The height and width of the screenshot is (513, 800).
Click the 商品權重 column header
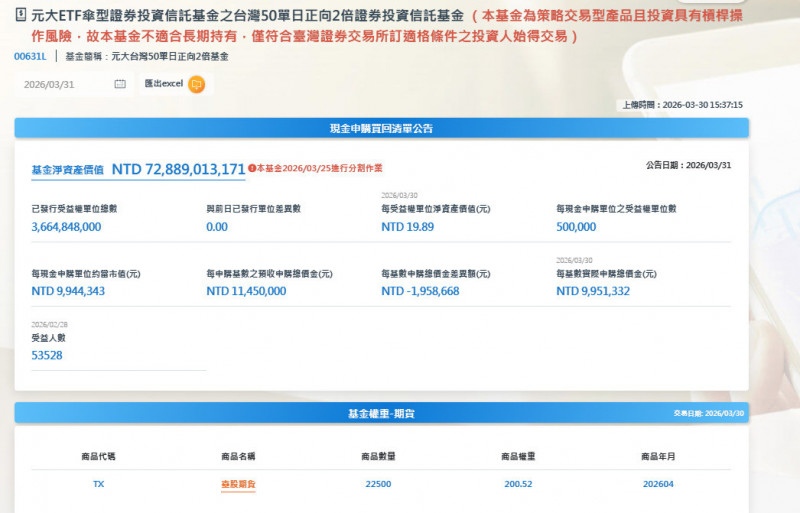pos(518,456)
